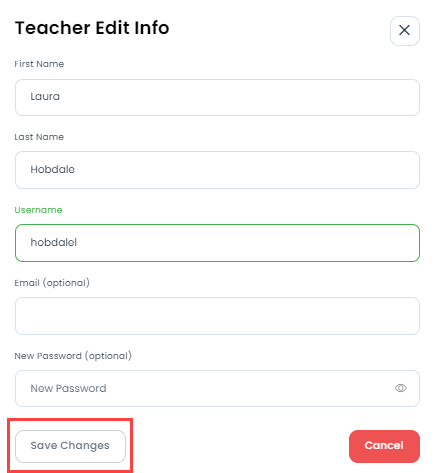437x473 pixels.
Task: Click into the New Password field
Action: pos(217,388)
